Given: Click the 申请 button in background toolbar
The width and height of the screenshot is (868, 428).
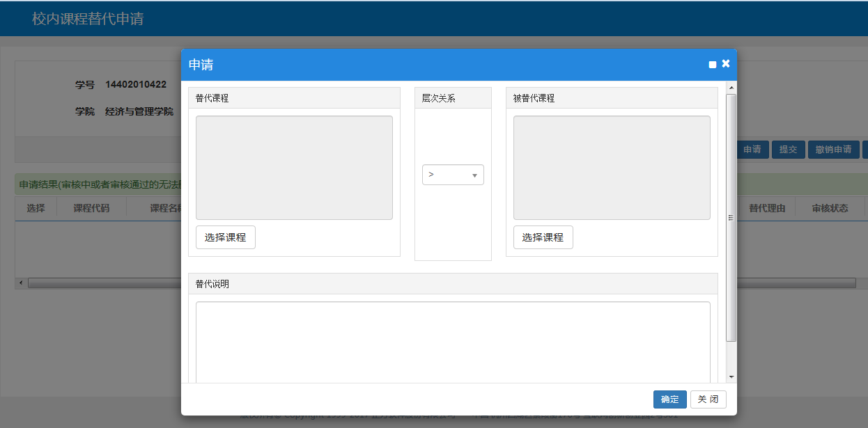Looking at the screenshot, I should [x=752, y=150].
